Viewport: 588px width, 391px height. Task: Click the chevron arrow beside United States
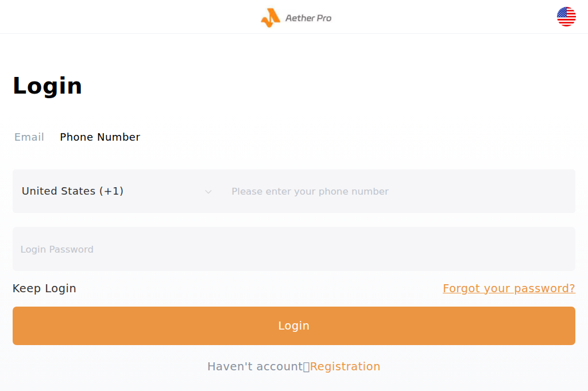[208, 192]
